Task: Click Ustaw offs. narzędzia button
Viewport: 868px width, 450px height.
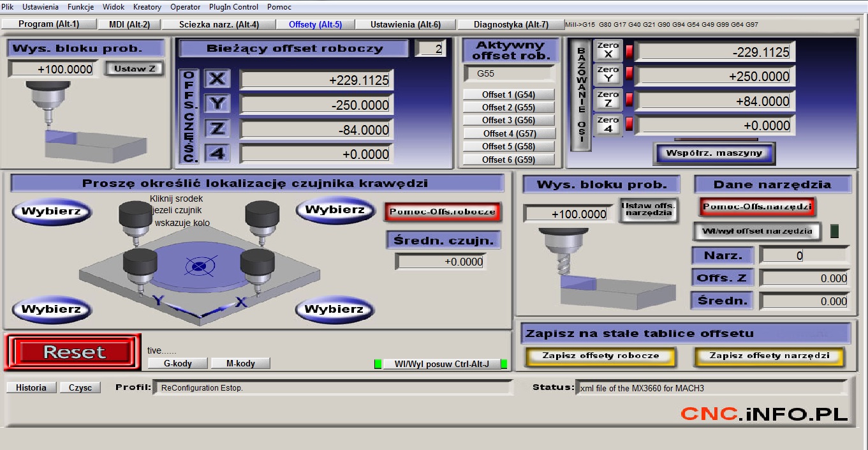Action: pyautogui.click(x=648, y=209)
